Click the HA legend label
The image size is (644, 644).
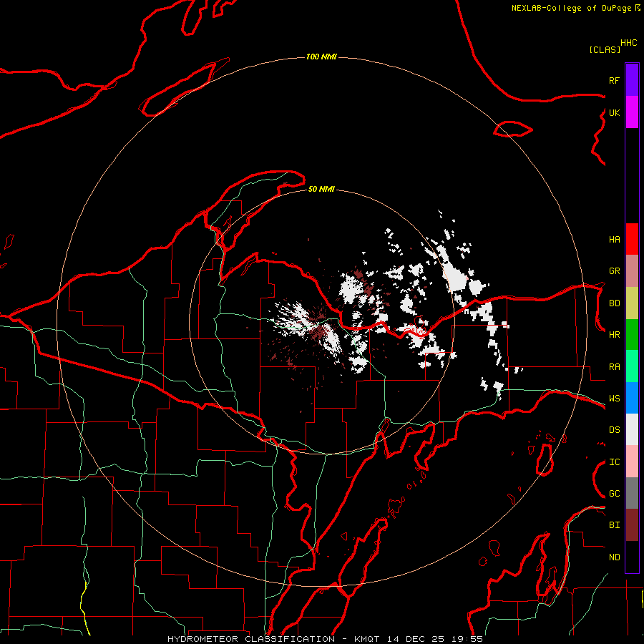[x=614, y=239]
